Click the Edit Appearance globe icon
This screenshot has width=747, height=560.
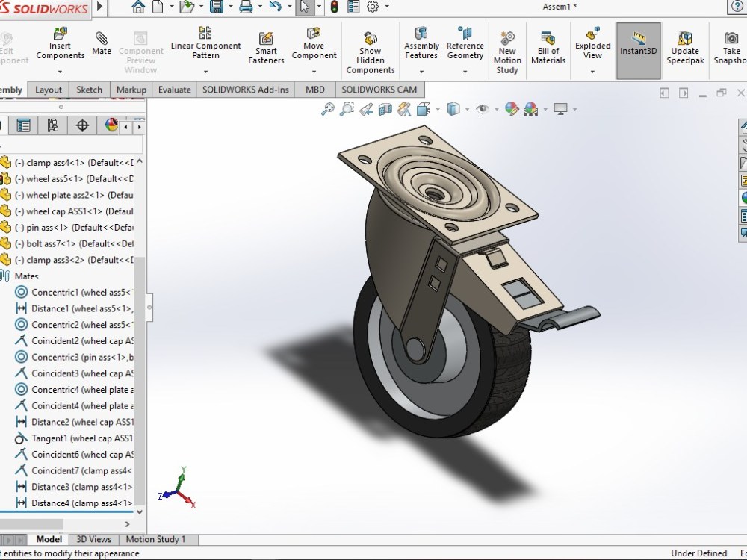[x=512, y=108]
